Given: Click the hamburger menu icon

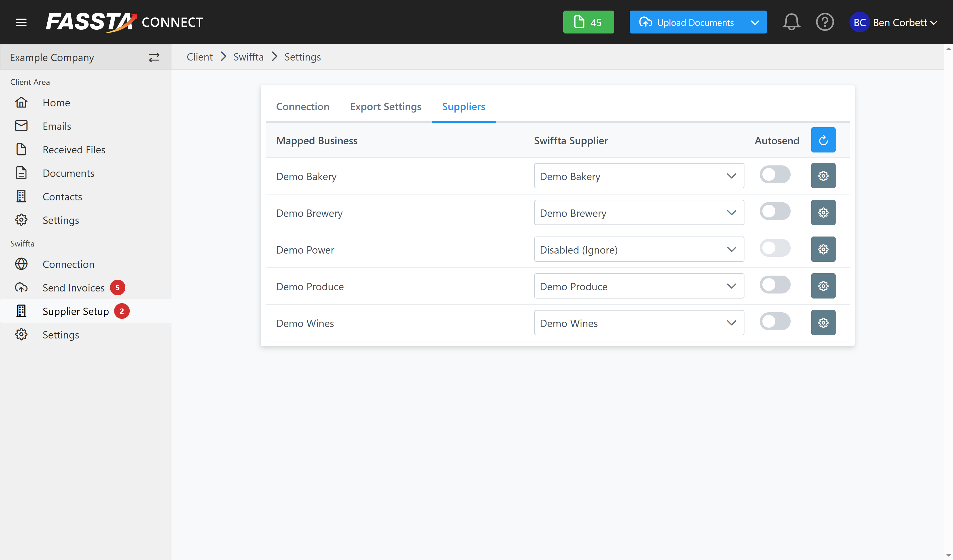Looking at the screenshot, I should [21, 22].
